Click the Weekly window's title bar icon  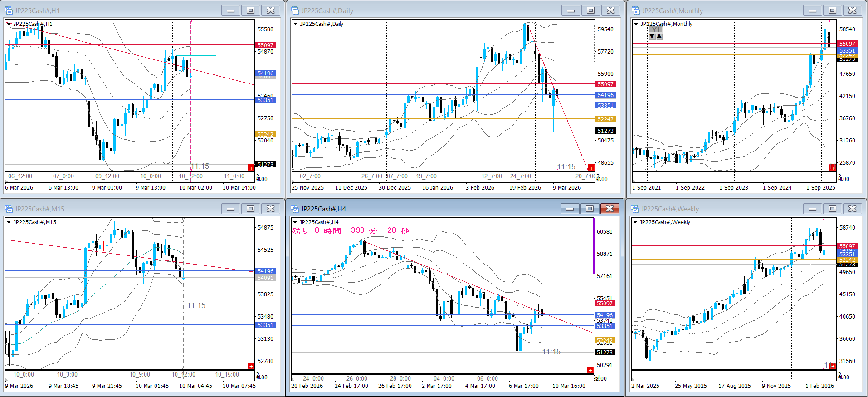click(636, 209)
